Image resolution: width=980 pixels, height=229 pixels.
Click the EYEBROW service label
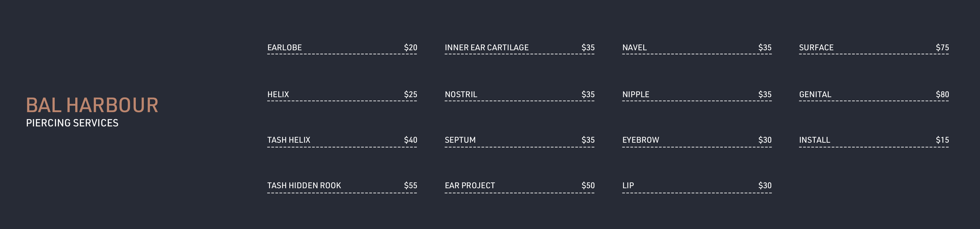pos(641,140)
